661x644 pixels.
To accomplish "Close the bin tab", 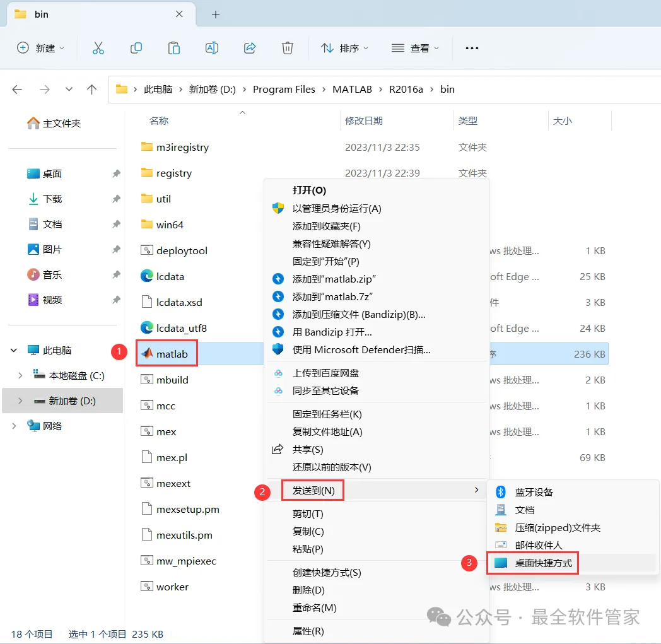I will 179,15.
